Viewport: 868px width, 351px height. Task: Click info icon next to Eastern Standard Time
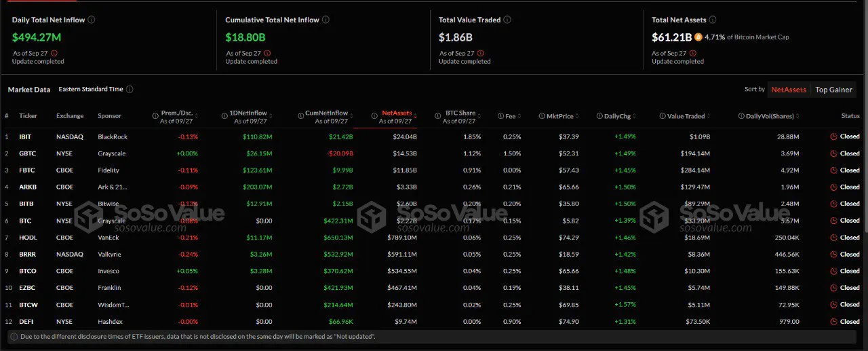[130, 89]
